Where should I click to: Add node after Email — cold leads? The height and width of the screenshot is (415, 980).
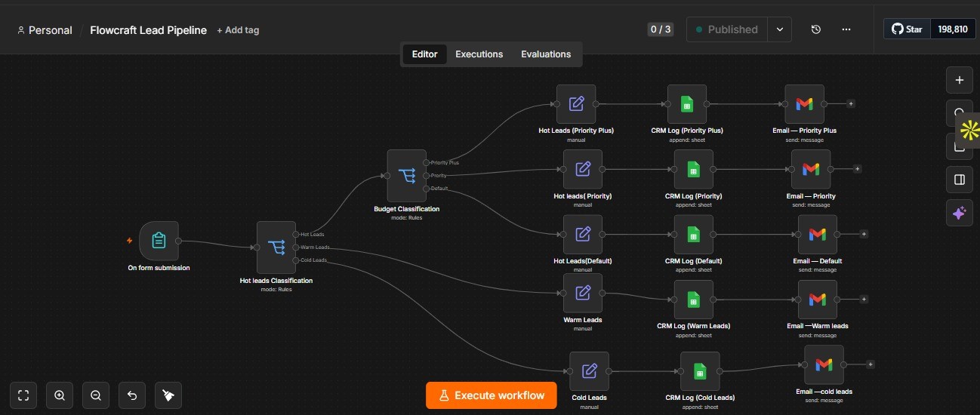(x=871, y=364)
